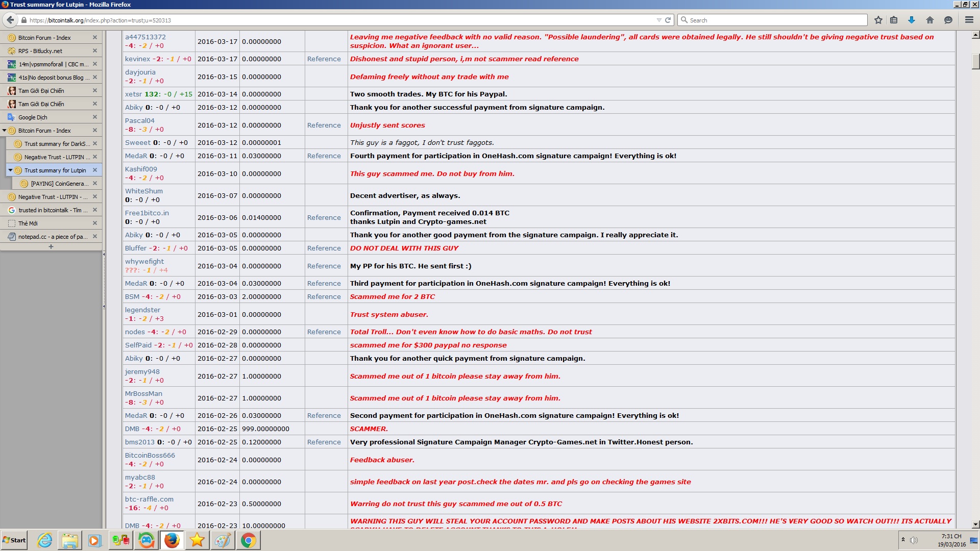Open the Firefox hamburger menu
Viewport: 980px width, 551px height.
click(969, 20)
